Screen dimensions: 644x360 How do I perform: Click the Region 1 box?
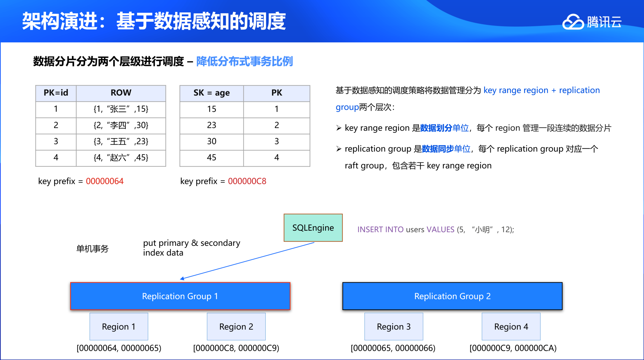(x=119, y=326)
